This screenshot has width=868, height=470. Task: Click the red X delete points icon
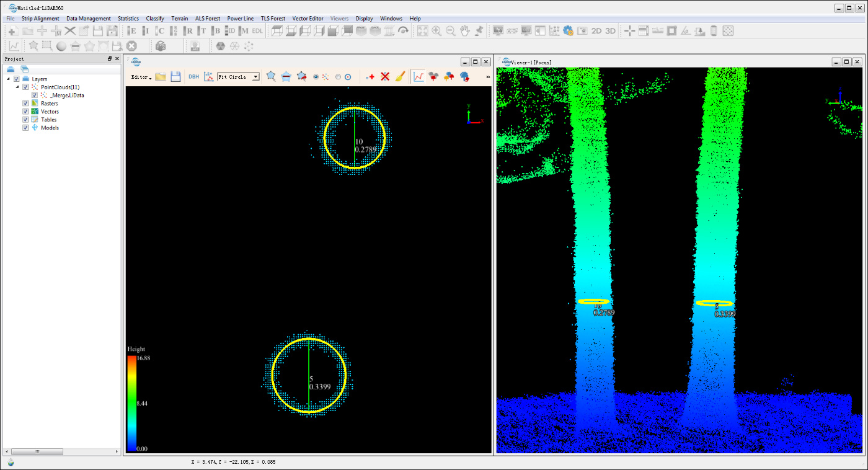(x=385, y=76)
